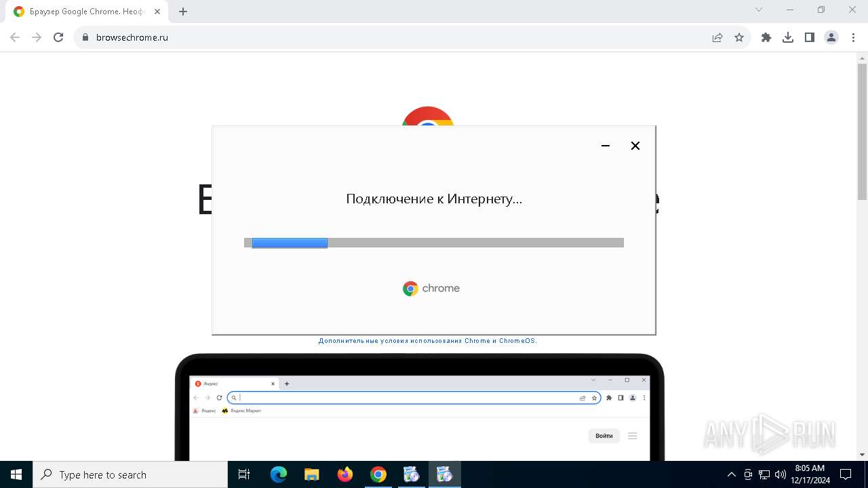Open File Explorer from taskbar
Image resolution: width=868 pixels, height=488 pixels.
pos(312,474)
